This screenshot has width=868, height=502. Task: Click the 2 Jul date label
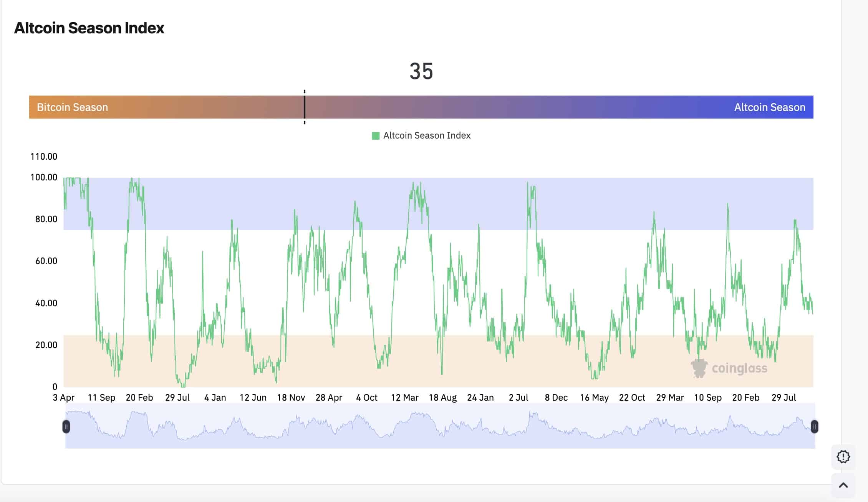tap(518, 398)
